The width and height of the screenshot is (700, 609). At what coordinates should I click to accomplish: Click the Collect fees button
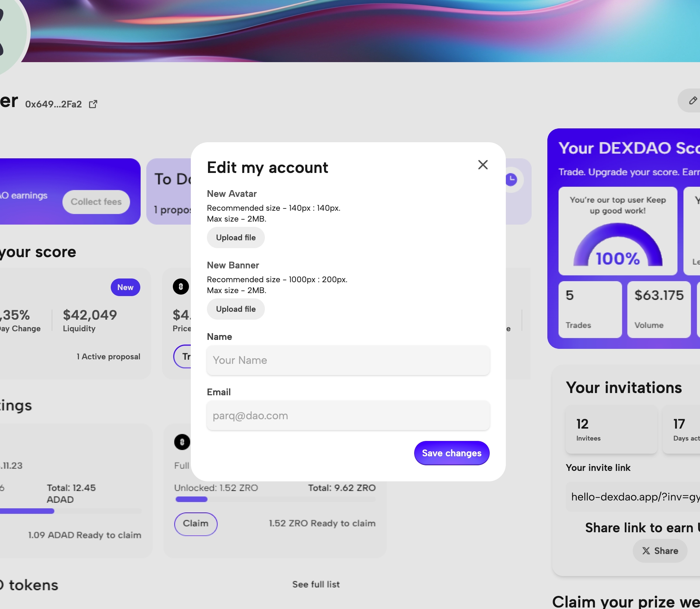[96, 202]
